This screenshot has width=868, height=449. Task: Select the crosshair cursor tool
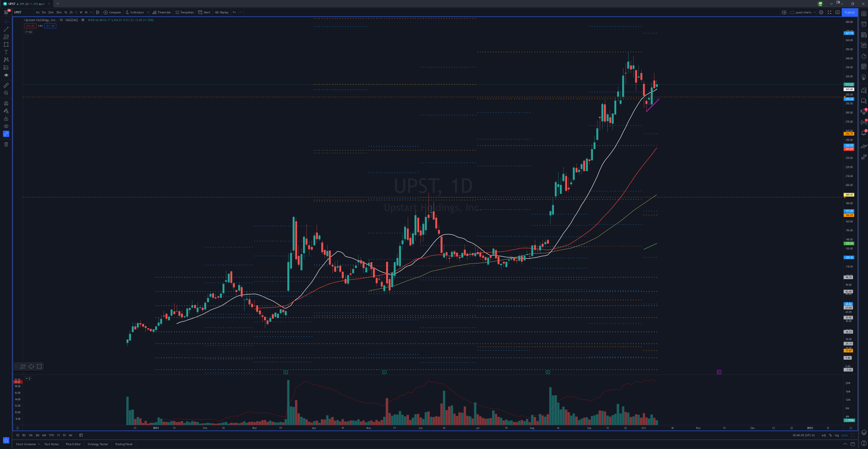click(x=6, y=21)
